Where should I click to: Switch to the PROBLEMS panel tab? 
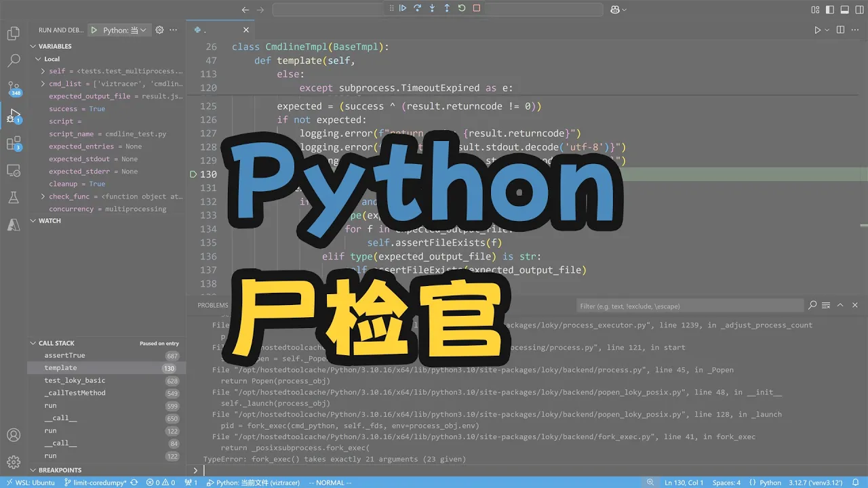click(213, 305)
